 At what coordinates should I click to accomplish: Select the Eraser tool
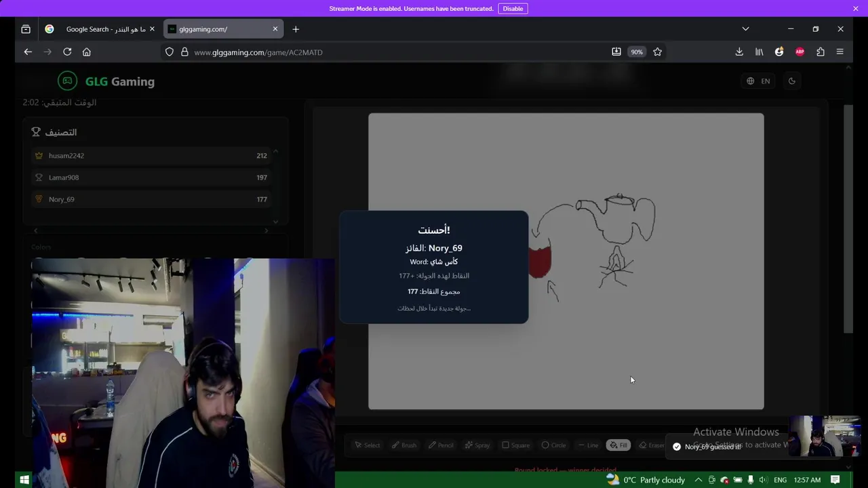click(651, 445)
